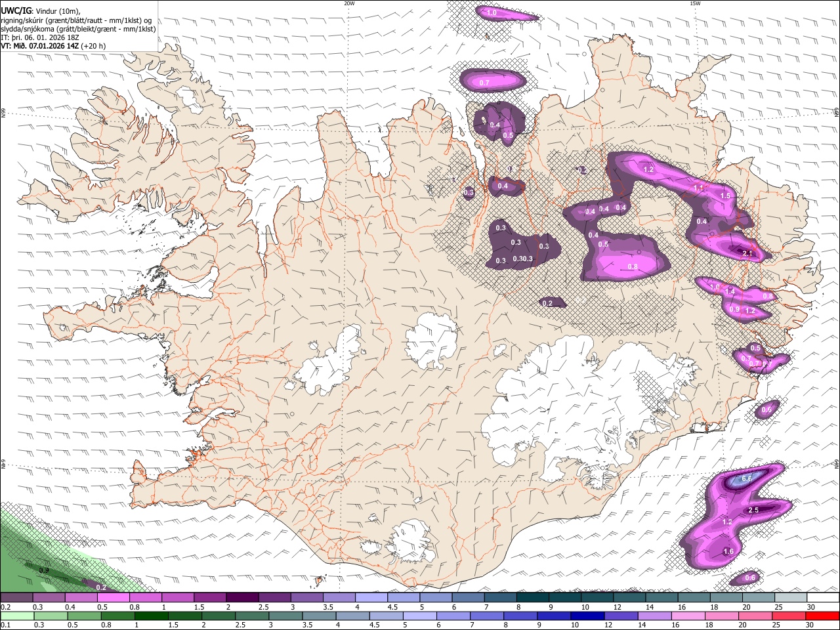Click the '4.5' tick label in upper legend
Screen dimensions: 840x630
tap(392, 607)
